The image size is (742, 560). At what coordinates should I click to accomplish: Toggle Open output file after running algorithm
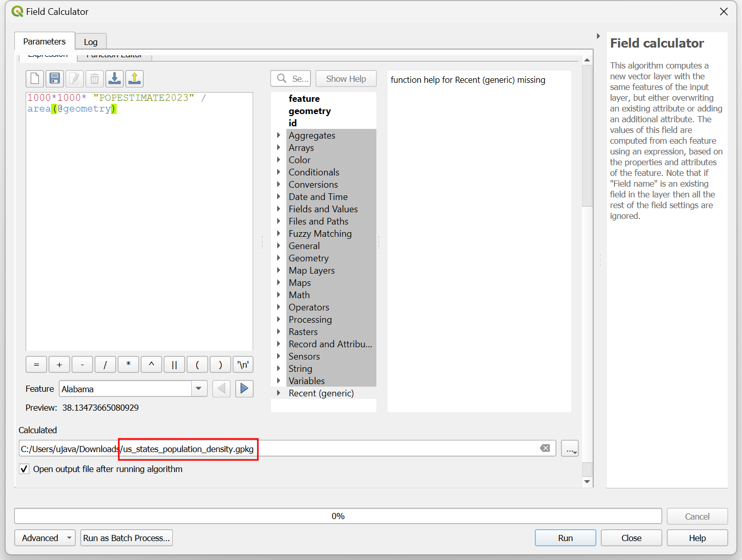point(24,469)
